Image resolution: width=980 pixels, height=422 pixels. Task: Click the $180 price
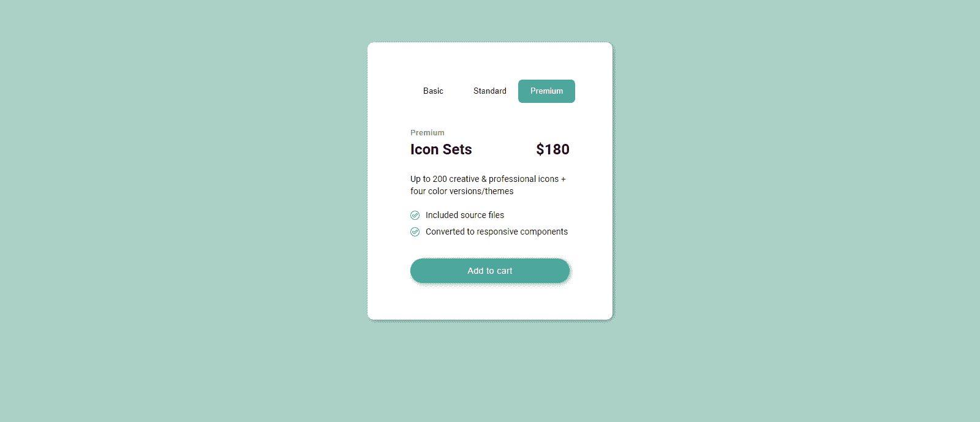tap(552, 149)
